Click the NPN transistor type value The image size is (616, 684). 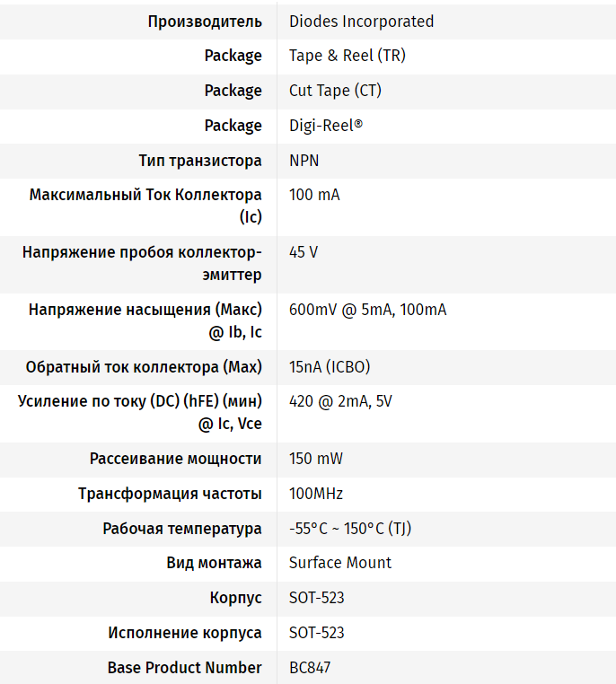click(x=304, y=161)
